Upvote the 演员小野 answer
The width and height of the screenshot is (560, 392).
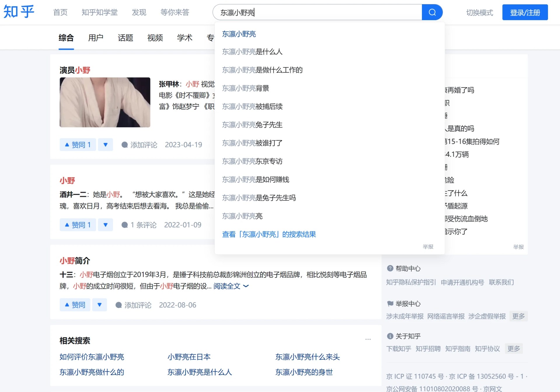(x=78, y=145)
